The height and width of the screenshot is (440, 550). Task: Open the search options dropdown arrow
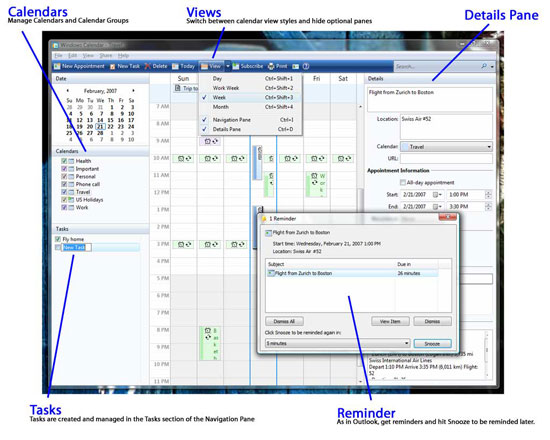tap(492, 66)
